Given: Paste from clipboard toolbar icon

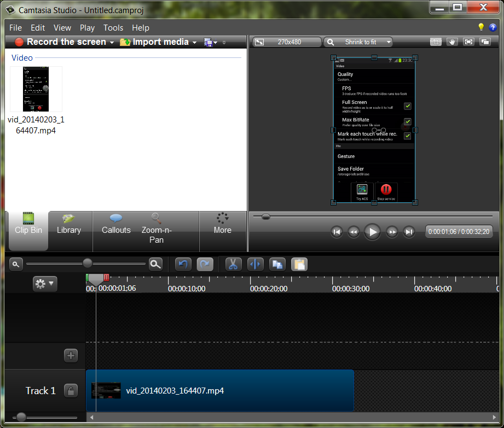Looking at the screenshot, I should coord(299,264).
